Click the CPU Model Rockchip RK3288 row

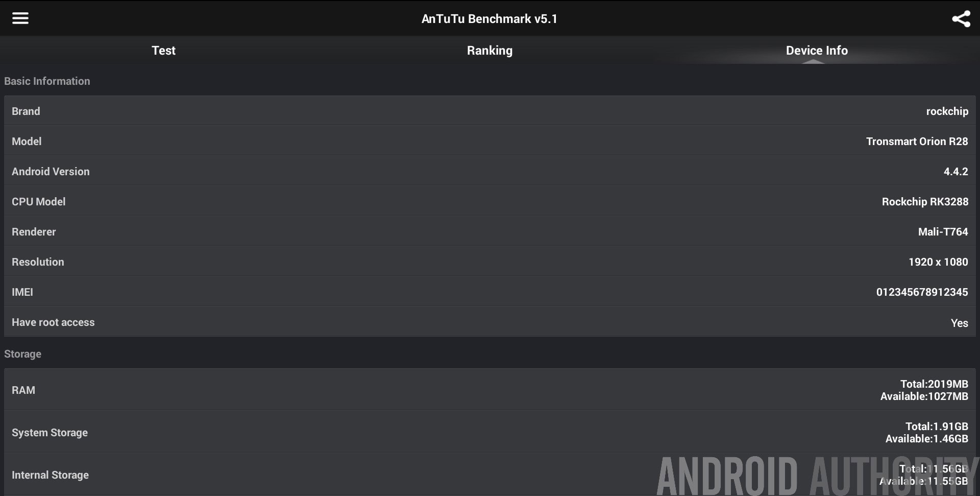pos(490,201)
